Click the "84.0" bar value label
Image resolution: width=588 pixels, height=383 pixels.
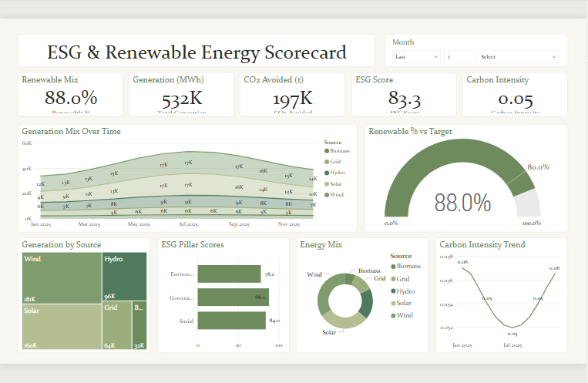click(x=274, y=321)
